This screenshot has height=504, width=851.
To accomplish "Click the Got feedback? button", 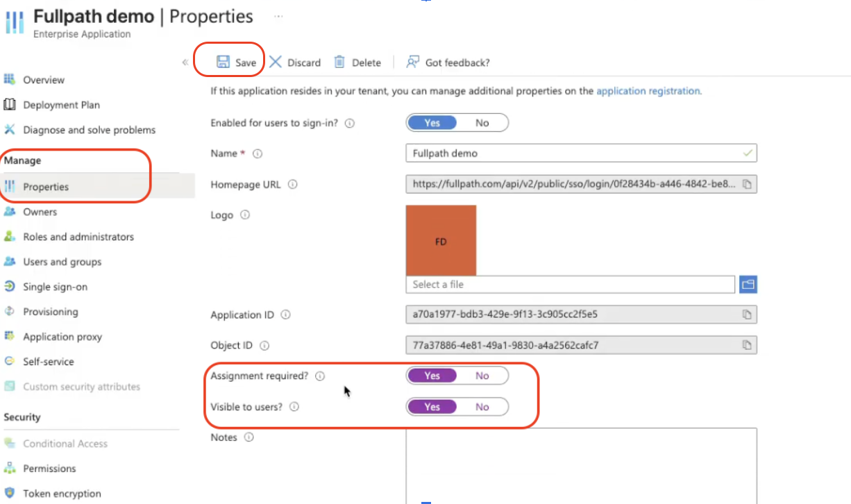I will (x=448, y=62).
